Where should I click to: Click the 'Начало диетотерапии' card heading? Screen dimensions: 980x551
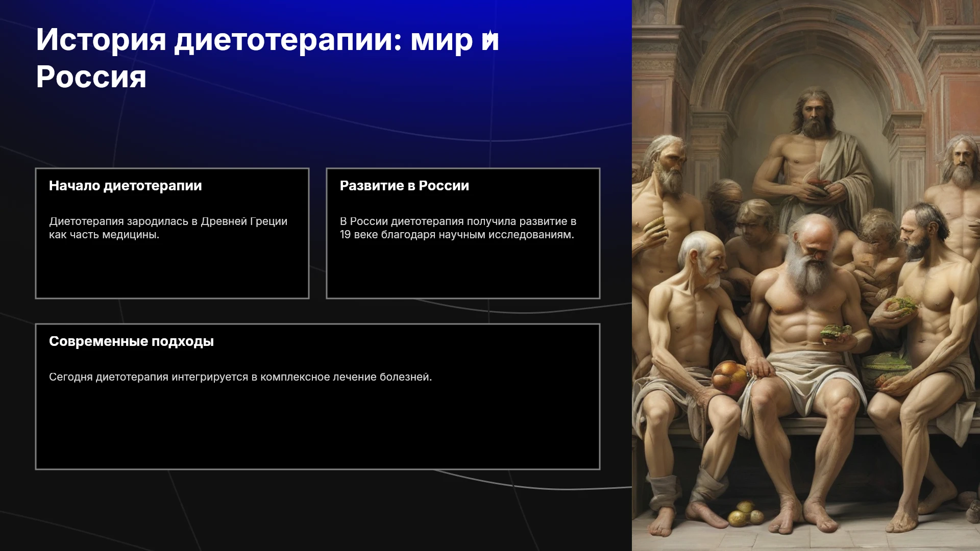click(x=126, y=186)
